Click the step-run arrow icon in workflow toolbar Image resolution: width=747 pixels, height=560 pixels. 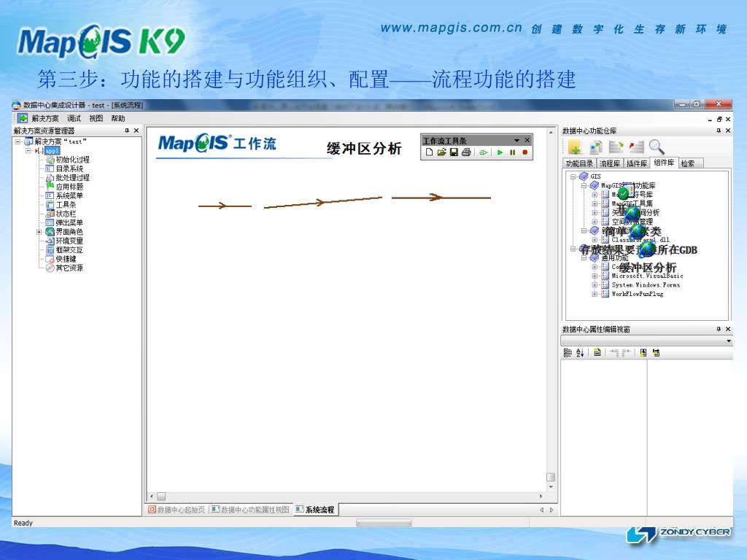coord(483,152)
